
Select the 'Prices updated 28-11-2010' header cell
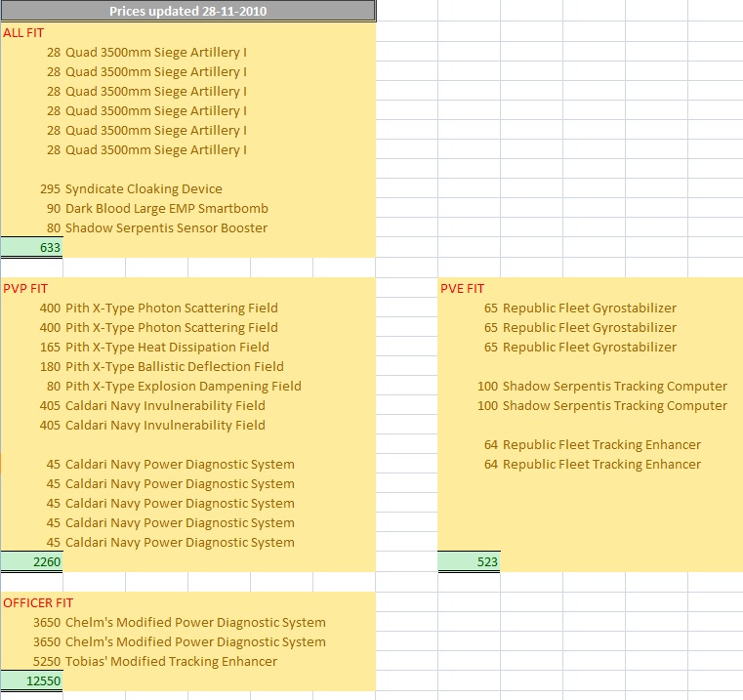[x=188, y=11]
